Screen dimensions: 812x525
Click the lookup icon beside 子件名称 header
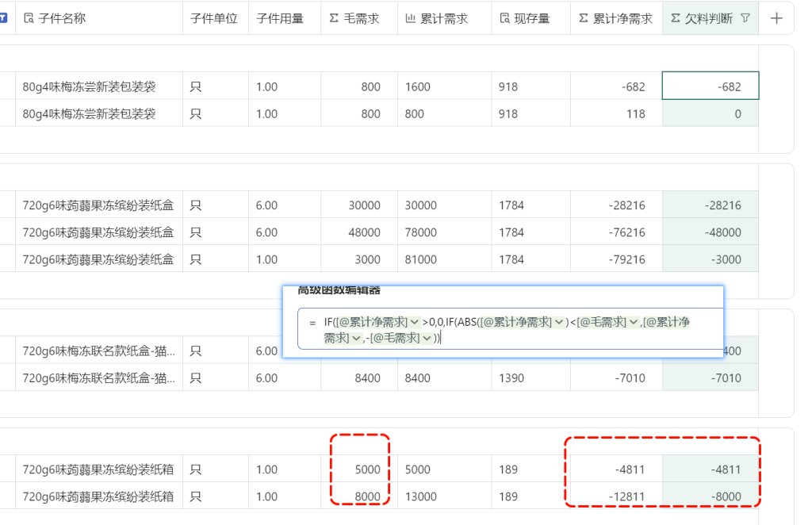click(29, 18)
